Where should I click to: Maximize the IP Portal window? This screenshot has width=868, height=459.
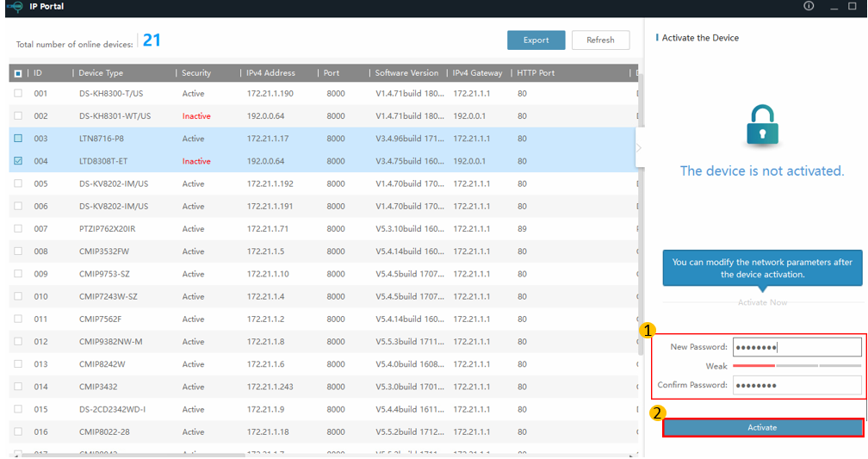point(852,6)
